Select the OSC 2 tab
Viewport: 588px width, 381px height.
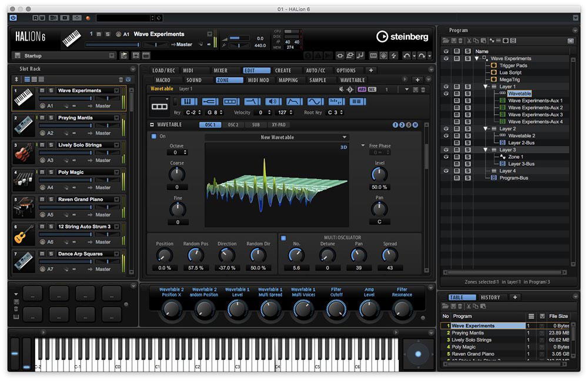click(x=233, y=125)
